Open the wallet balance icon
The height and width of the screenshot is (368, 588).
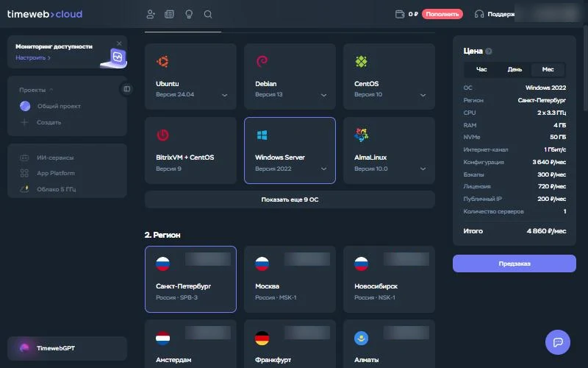[400, 14]
